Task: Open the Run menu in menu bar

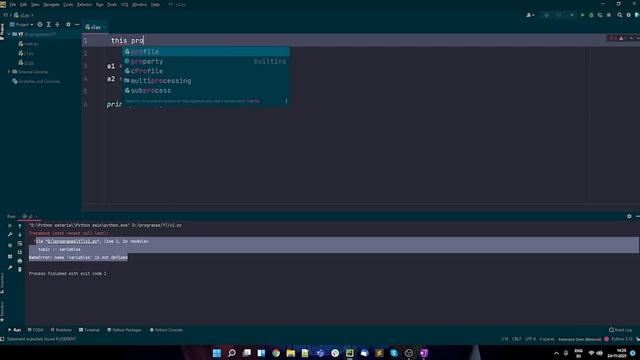Action: click(x=100, y=4)
